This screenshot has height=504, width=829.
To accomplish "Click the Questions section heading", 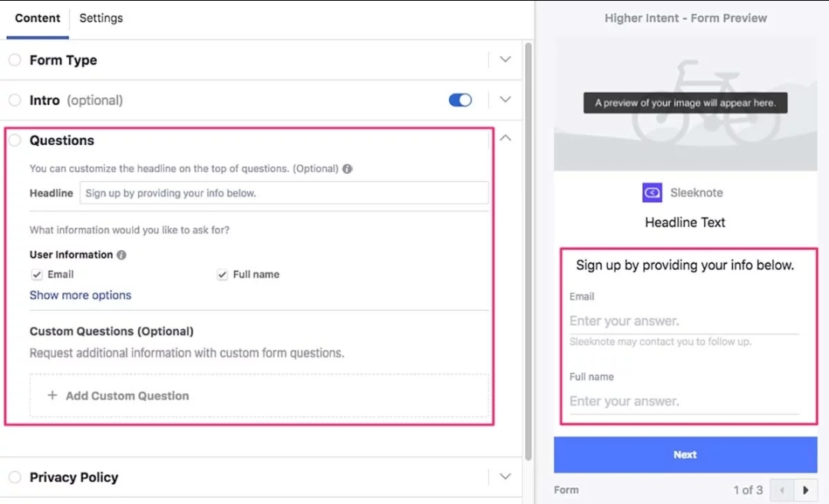I will (62, 140).
